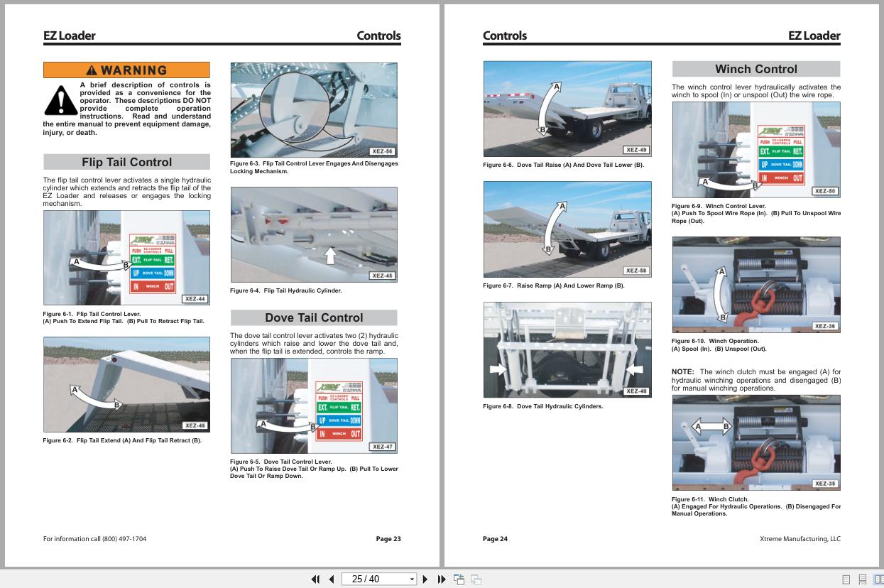Click the 'Page 24' footer text
Viewport: 884px width, 588px height.
pos(496,539)
